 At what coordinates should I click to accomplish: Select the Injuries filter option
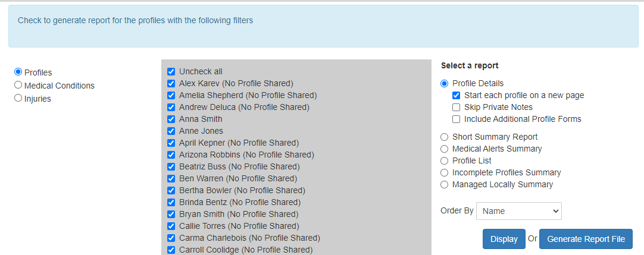click(x=18, y=98)
